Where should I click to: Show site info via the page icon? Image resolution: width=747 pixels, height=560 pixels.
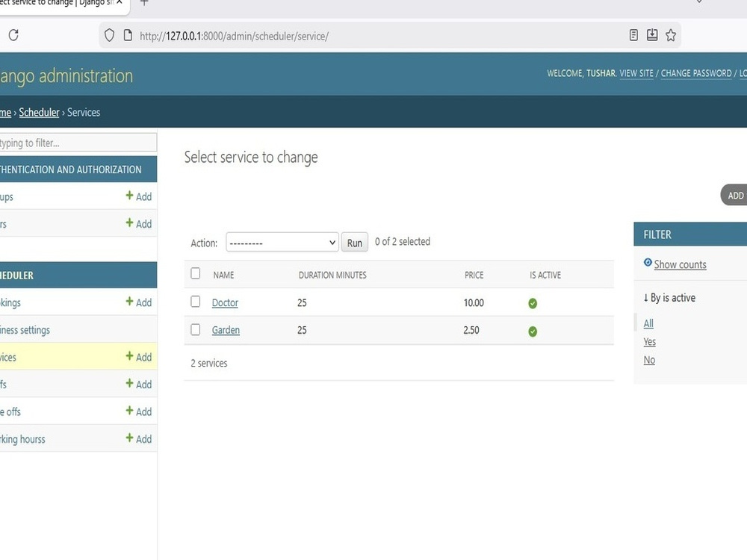point(128,35)
